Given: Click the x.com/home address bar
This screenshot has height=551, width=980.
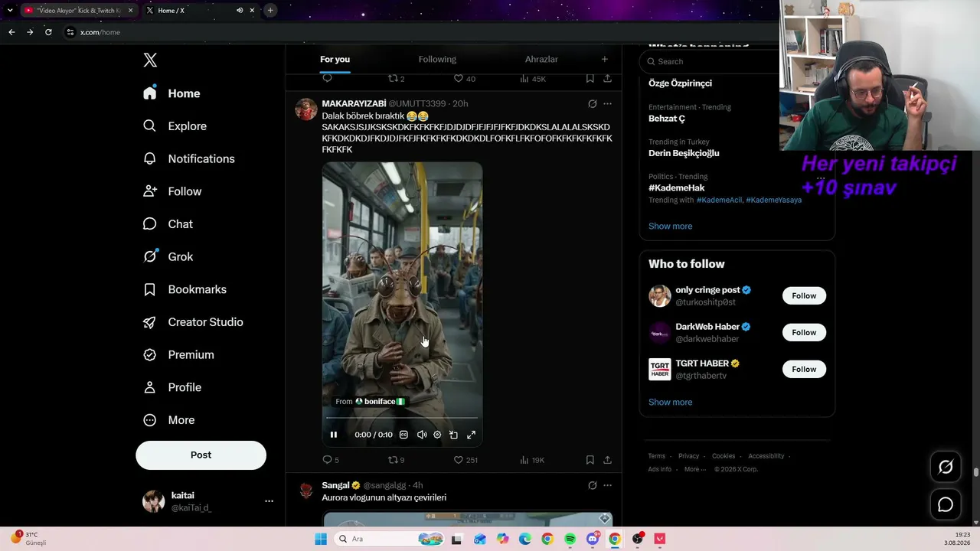Looking at the screenshot, I should (100, 32).
